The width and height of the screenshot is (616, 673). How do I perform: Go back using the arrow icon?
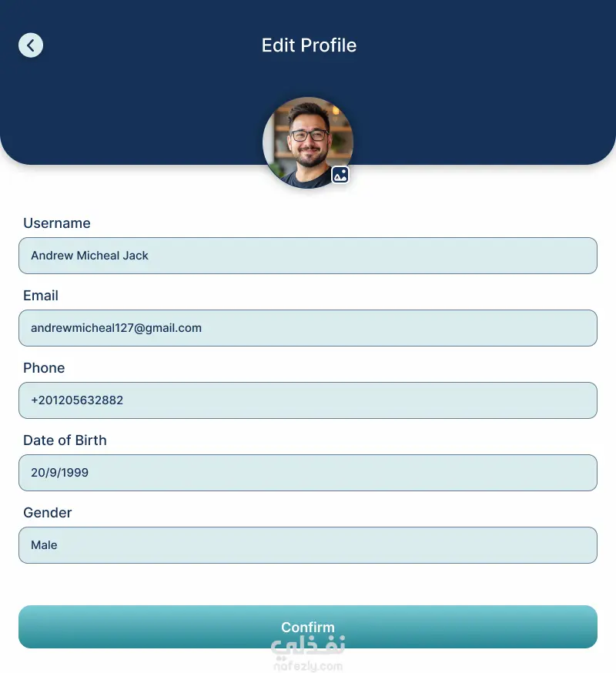[x=31, y=45]
